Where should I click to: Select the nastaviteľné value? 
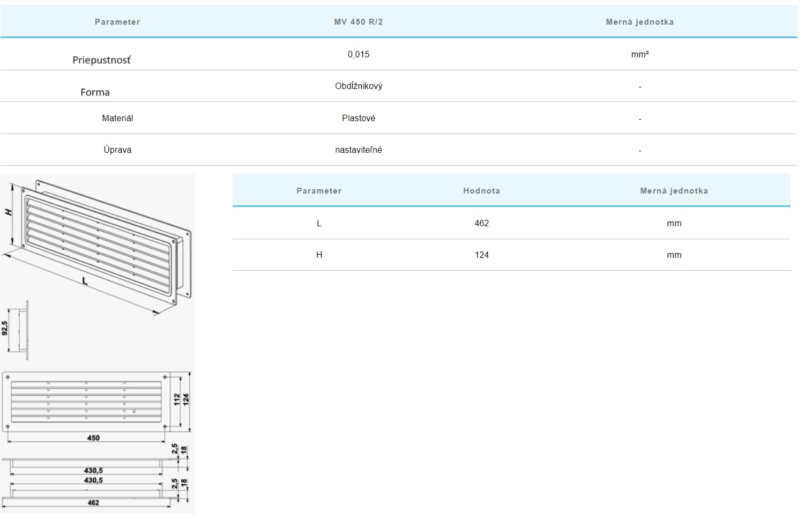tap(358, 150)
